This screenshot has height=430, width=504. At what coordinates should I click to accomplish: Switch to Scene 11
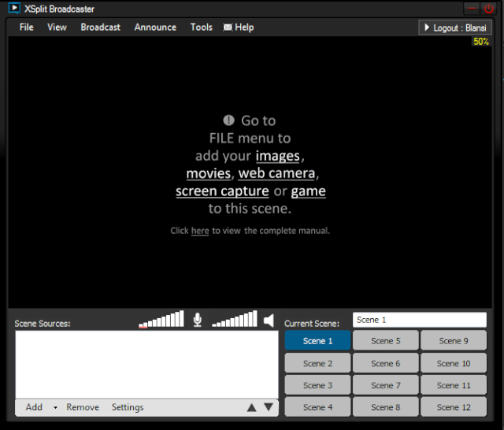pyautogui.click(x=454, y=385)
